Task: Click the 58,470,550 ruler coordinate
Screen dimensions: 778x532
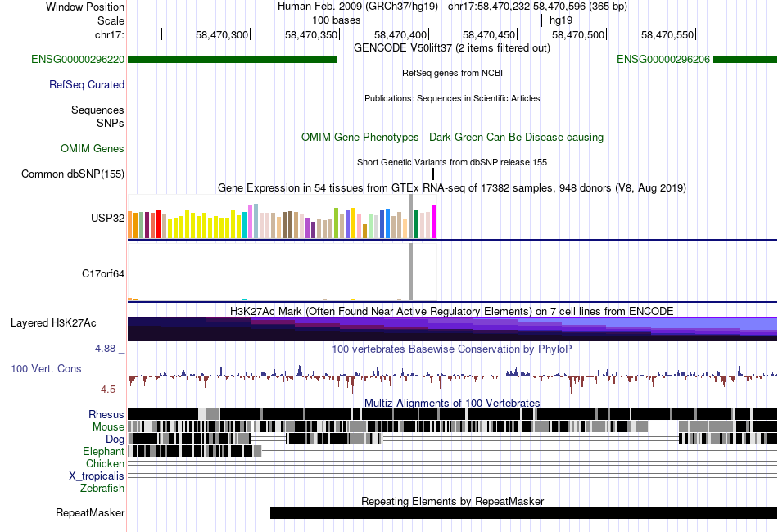Action: point(667,34)
